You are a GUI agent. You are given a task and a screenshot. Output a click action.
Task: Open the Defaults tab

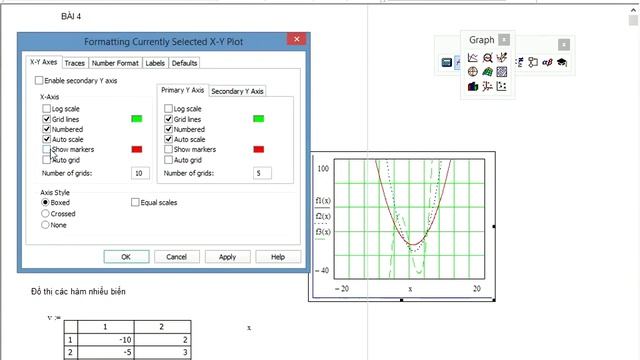click(184, 63)
